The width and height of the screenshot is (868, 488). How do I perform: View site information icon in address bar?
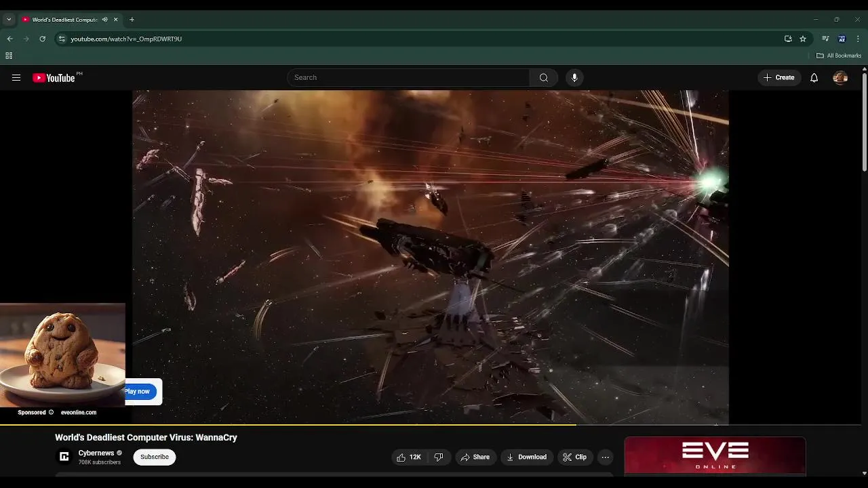point(62,39)
